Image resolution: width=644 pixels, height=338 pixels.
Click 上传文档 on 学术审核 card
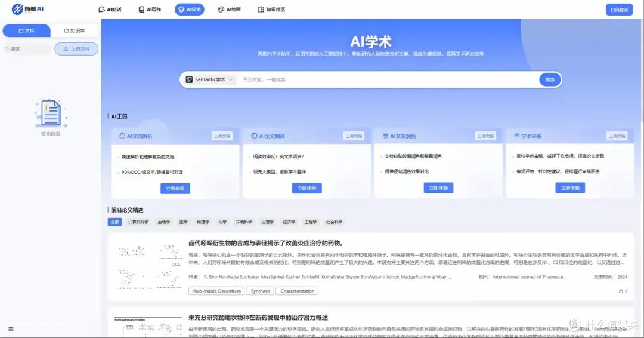point(617,136)
